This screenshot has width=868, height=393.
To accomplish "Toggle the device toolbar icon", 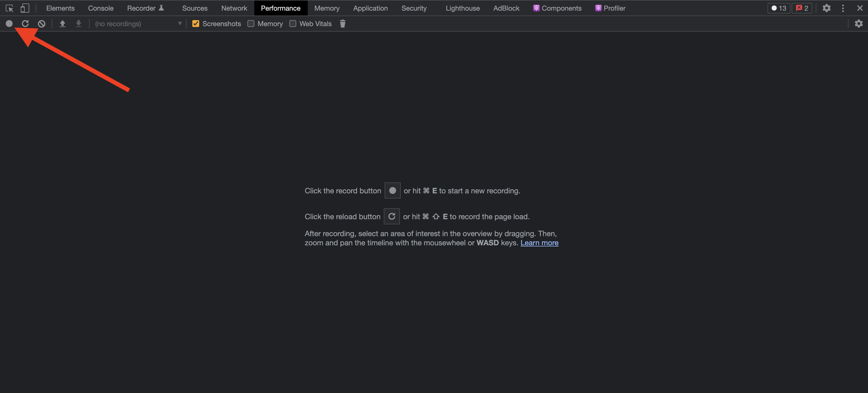I will click(25, 8).
